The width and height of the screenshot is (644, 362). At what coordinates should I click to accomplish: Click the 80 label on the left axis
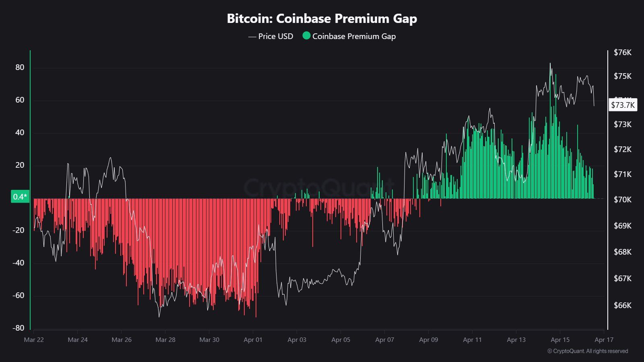pyautogui.click(x=20, y=68)
